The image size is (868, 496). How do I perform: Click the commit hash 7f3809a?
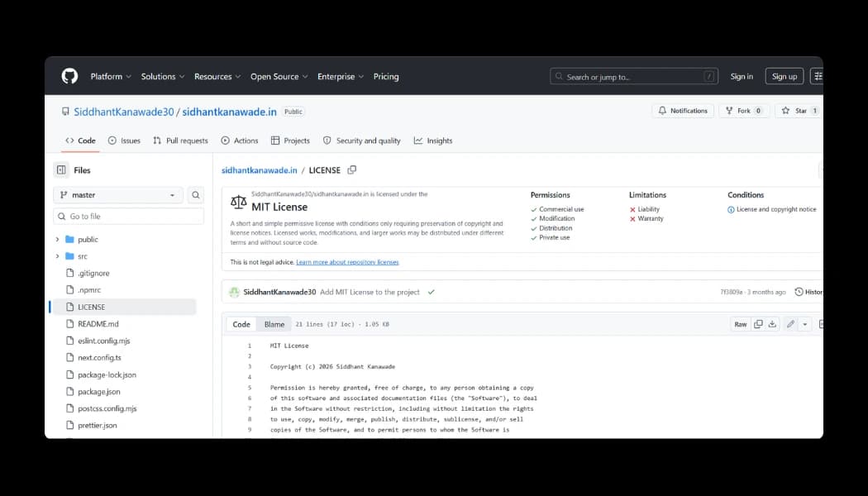(732, 293)
